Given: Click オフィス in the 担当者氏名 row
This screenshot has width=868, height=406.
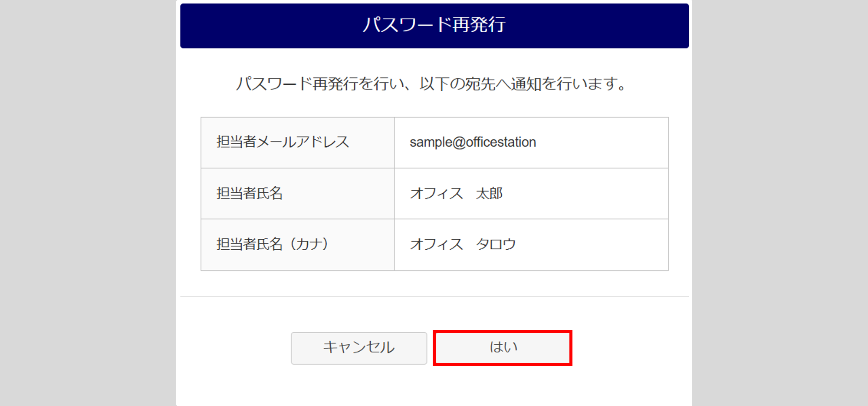Looking at the screenshot, I should pos(437,193).
